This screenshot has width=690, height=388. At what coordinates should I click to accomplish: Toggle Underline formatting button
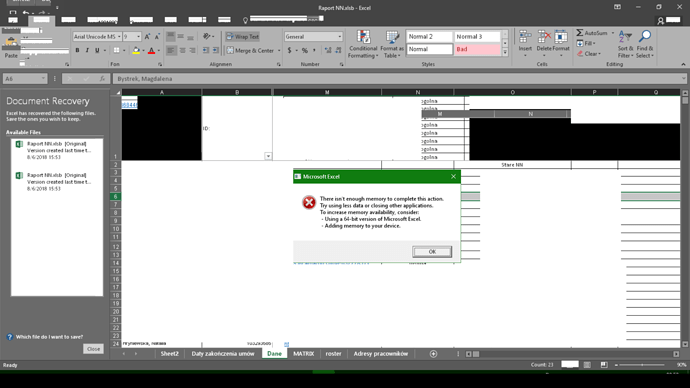97,50
